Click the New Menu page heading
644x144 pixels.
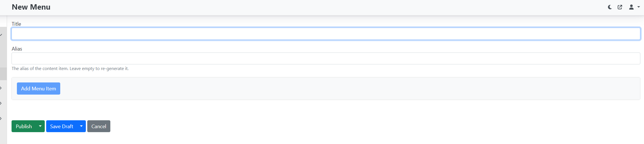pyautogui.click(x=31, y=7)
